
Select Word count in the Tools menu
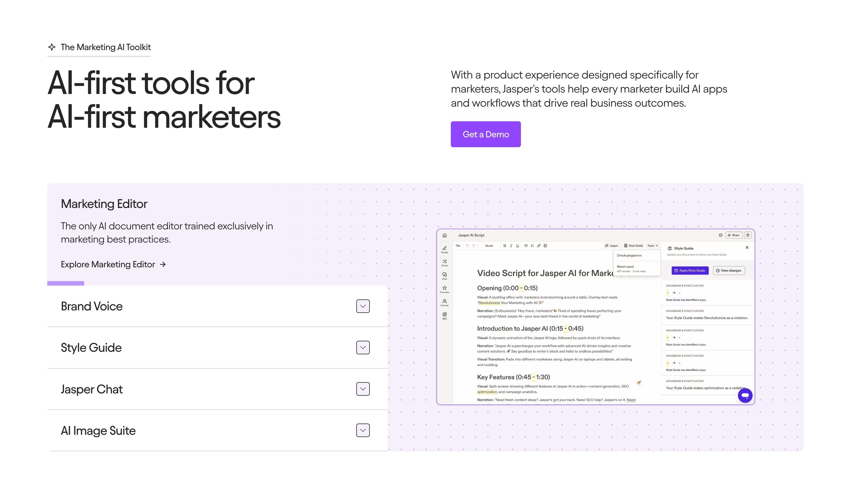(x=637, y=269)
